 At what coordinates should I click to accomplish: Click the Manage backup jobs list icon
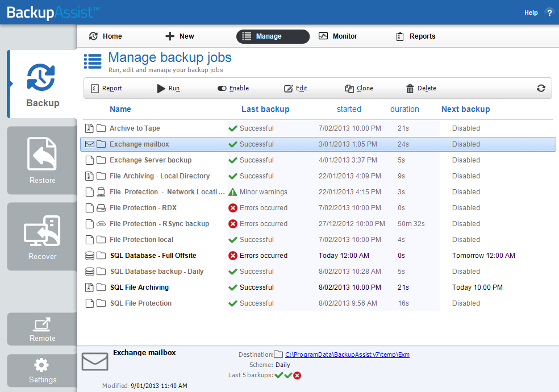point(93,61)
